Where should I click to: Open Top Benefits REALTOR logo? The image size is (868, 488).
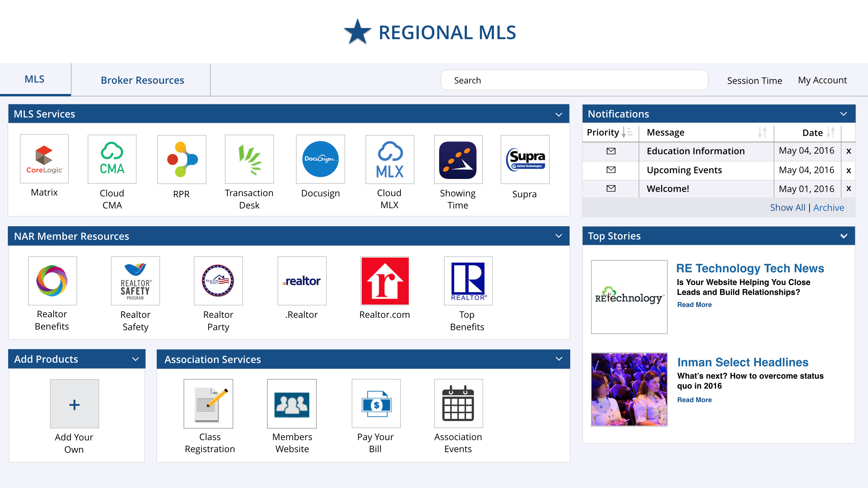click(468, 281)
